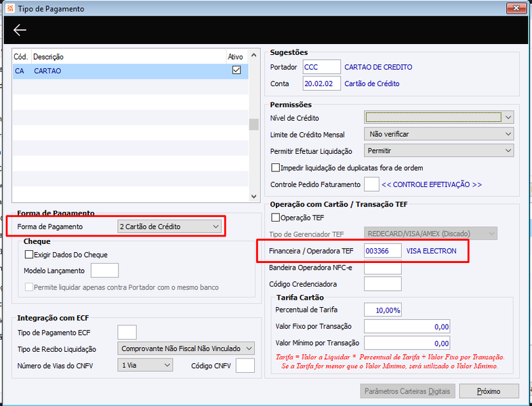Click the Valor Fixo por Transação field
The image size is (532, 406).
407,326
